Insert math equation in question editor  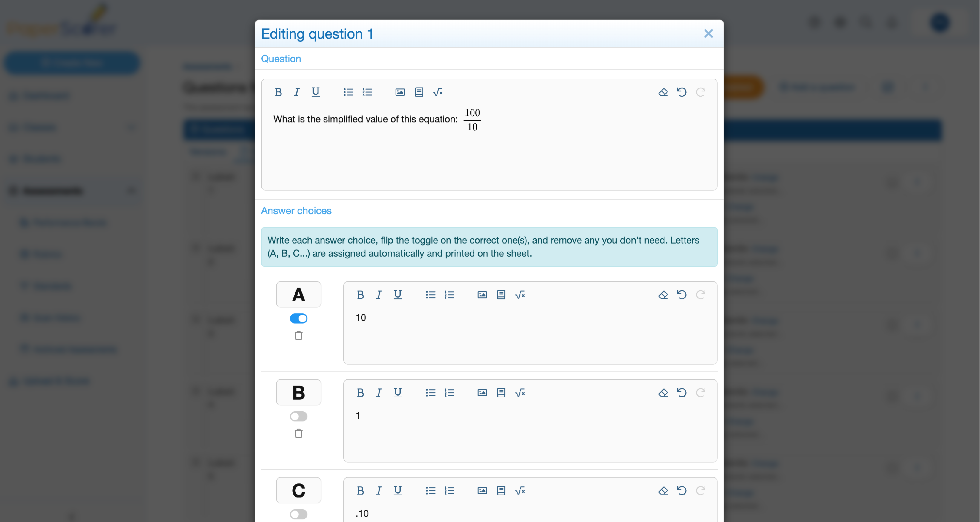click(437, 92)
